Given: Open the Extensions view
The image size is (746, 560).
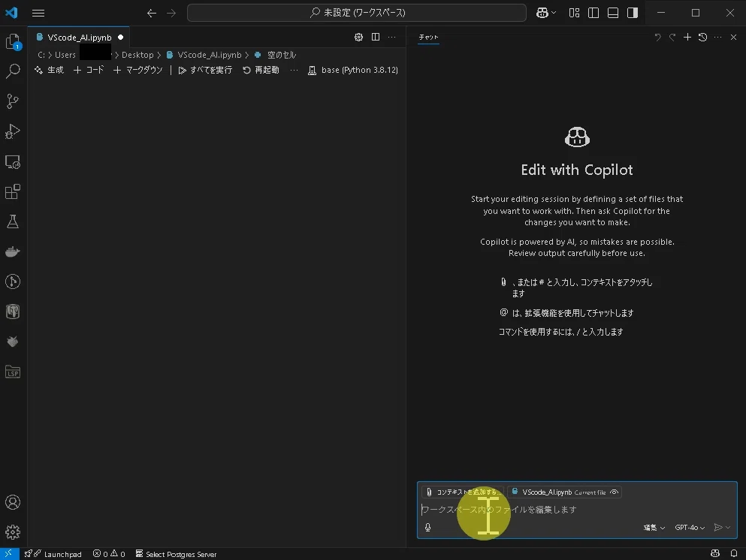Looking at the screenshot, I should 13,192.
